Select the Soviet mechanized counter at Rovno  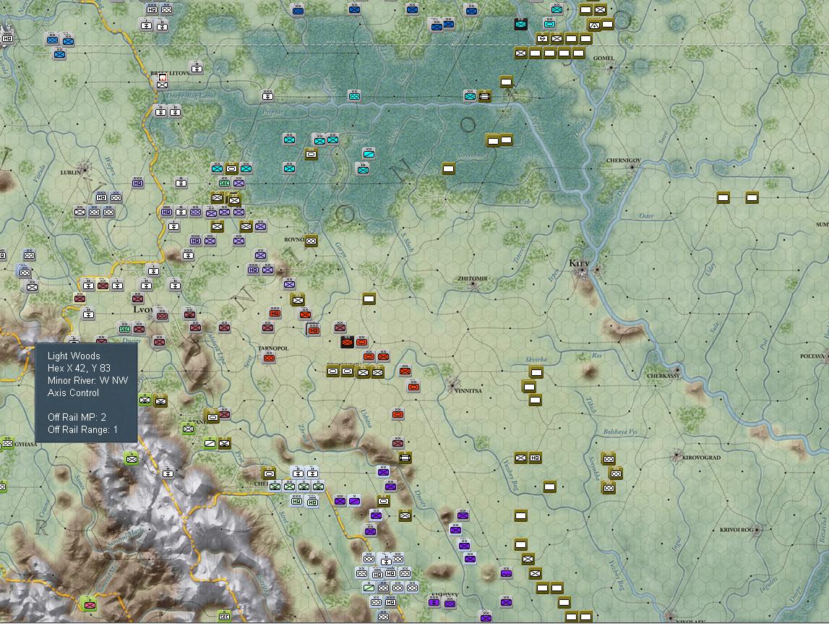pyautogui.click(x=312, y=241)
